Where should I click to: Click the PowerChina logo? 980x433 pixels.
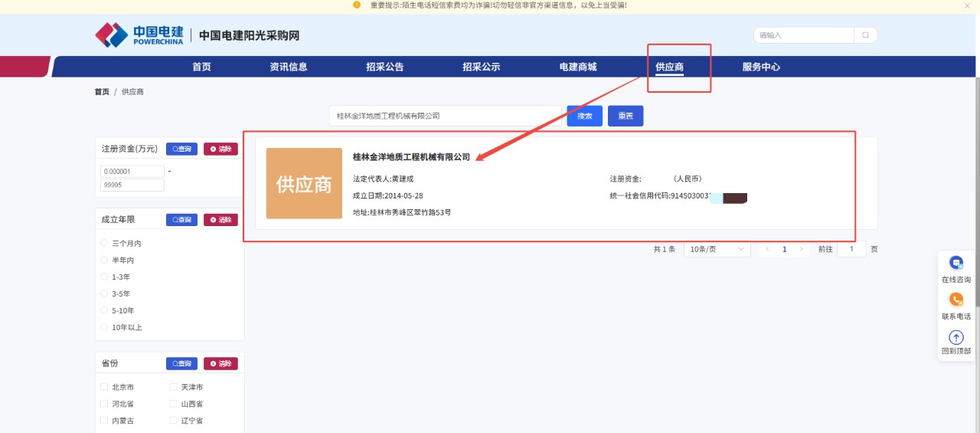point(139,34)
